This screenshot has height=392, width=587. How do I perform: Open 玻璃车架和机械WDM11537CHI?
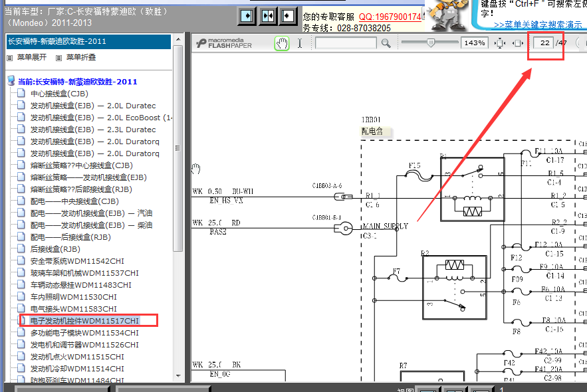pos(84,273)
